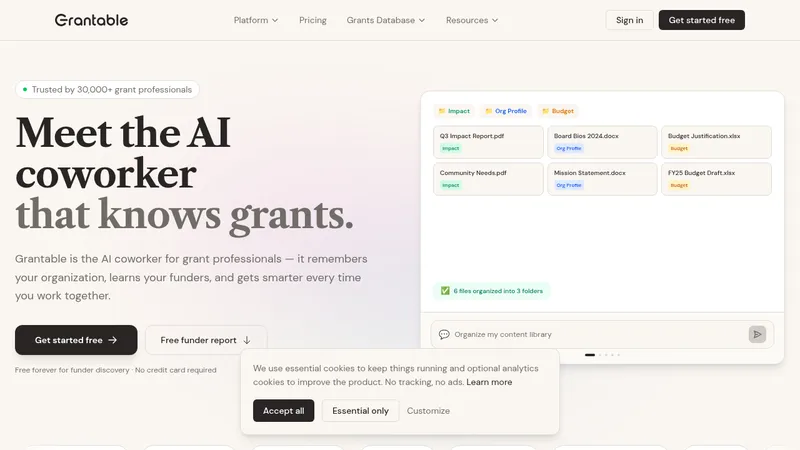Click the Trusted by 30,000+ grant professionals badge
Image resolution: width=800 pixels, height=450 pixels.
click(x=107, y=89)
